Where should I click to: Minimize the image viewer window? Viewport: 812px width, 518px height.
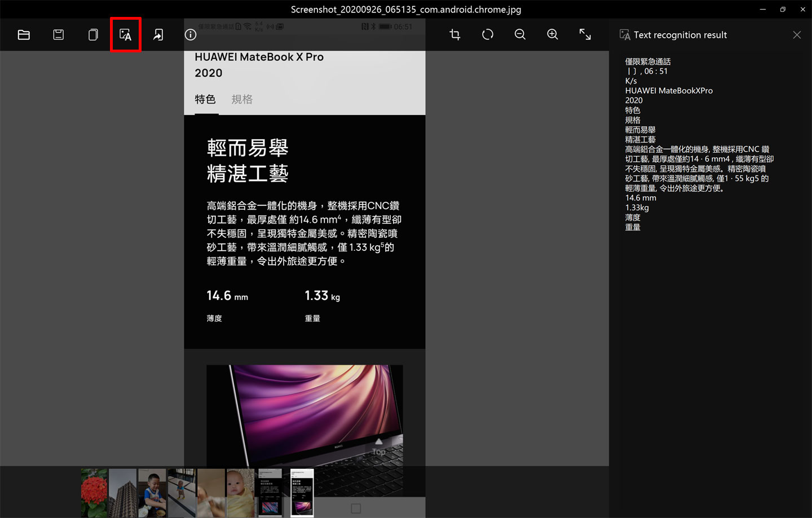[762, 9]
